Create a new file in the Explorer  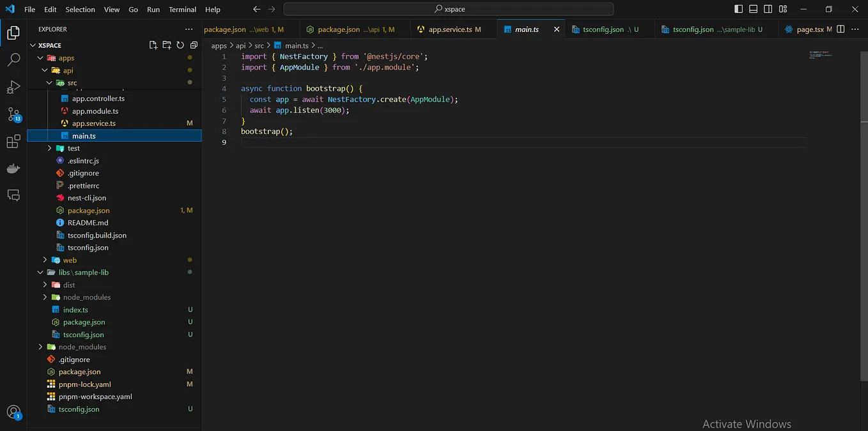pos(153,45)
